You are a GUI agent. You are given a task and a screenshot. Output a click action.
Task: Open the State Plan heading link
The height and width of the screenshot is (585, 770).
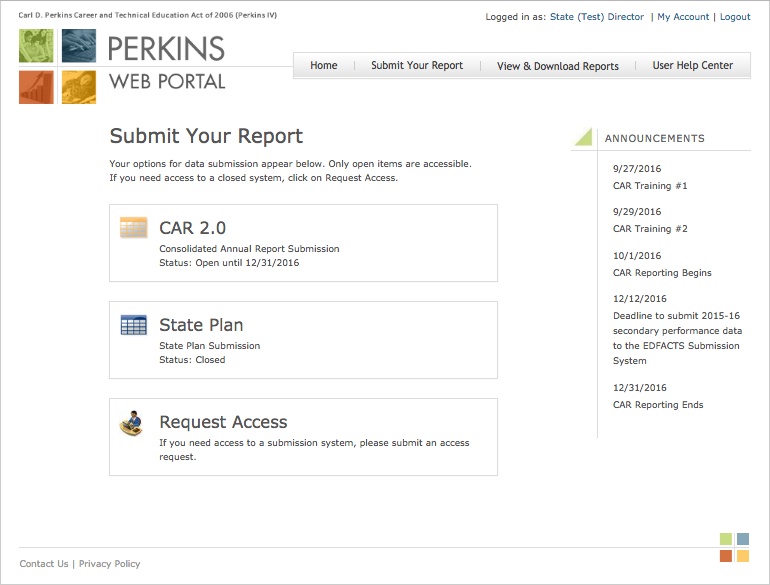tap(201, 325)
